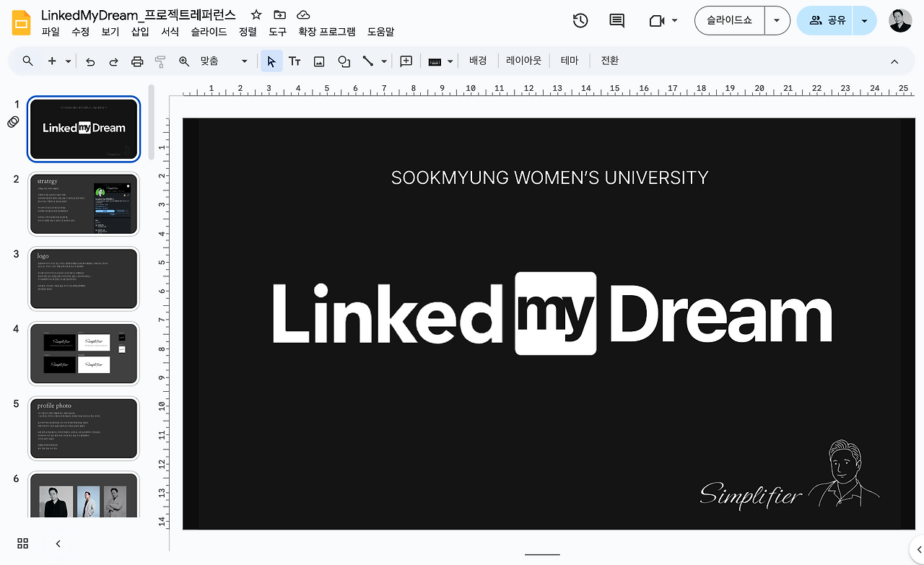
Task: Collapse the filmstrip with the left chevron
Action: pyautogui.click(x=58, y=543)
